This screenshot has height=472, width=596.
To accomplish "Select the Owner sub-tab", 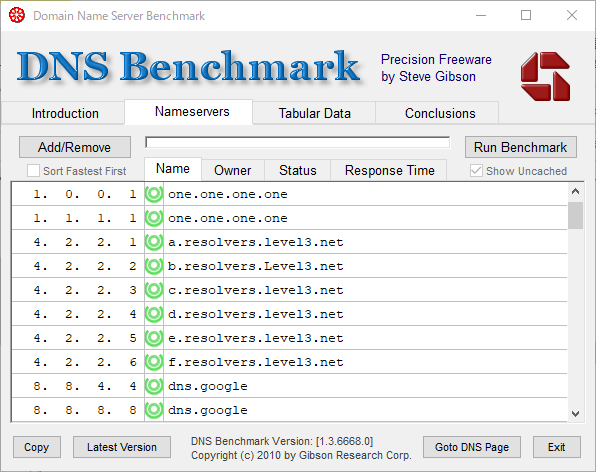I will click(233, 170).
